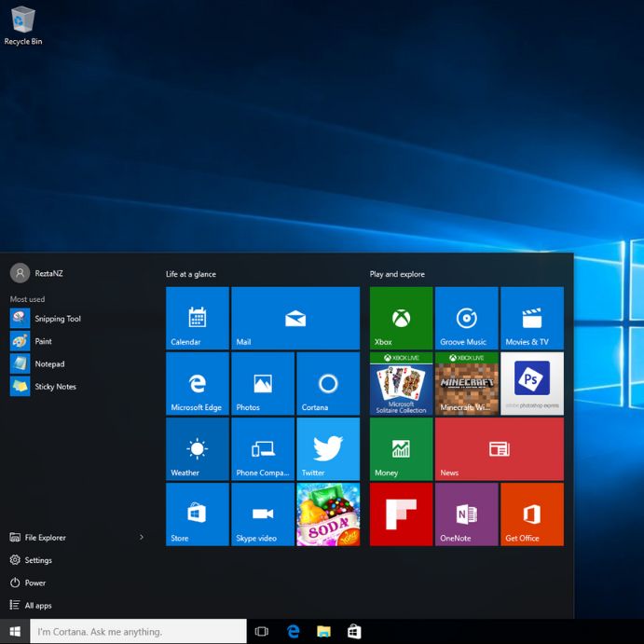Open the OneNote tile
644x644 pixels.
point(467,514)
